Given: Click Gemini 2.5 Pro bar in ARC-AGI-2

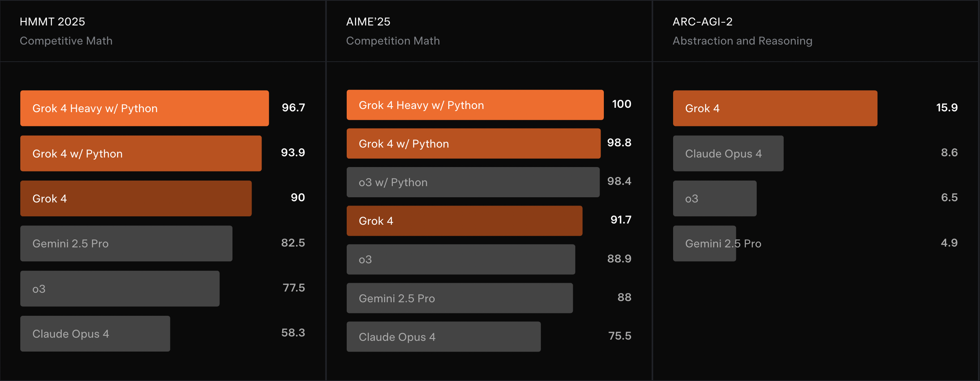Looking at the screenshot, I should coord(704,243).
